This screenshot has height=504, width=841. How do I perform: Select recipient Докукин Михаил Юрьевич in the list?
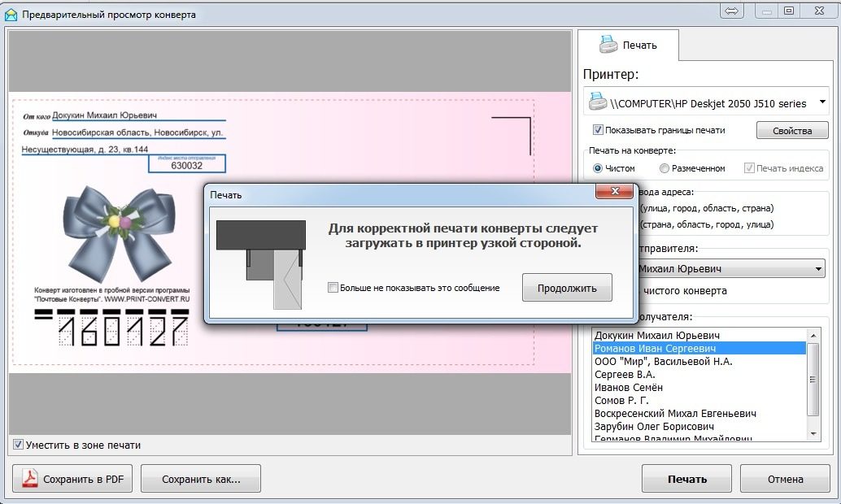click(x=699, y=336)
